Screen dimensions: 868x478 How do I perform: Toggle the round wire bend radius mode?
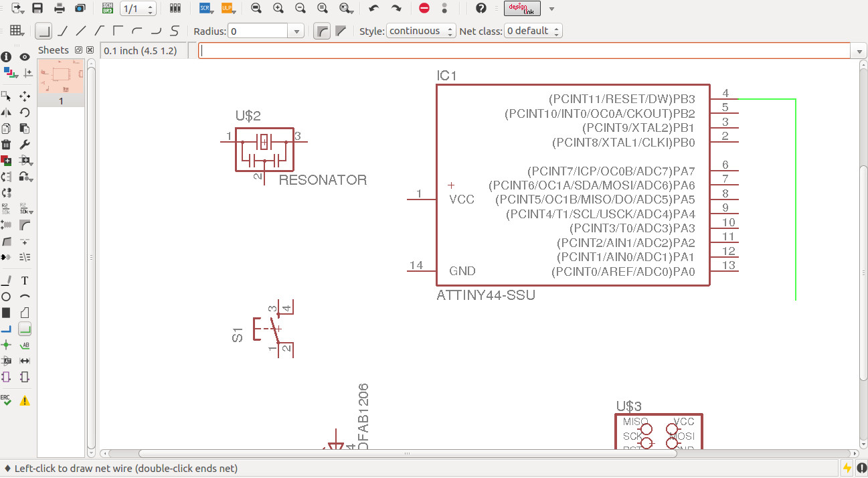coord(322,31)
